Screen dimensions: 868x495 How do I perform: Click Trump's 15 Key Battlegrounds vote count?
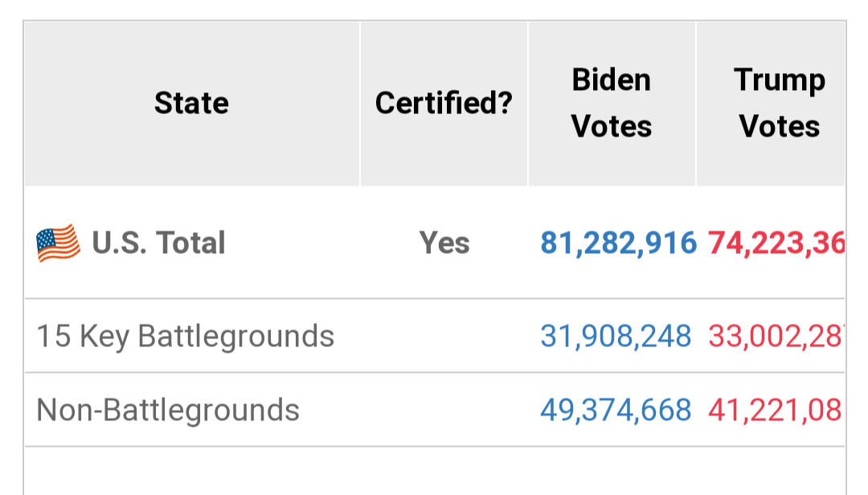pos(776,336)
